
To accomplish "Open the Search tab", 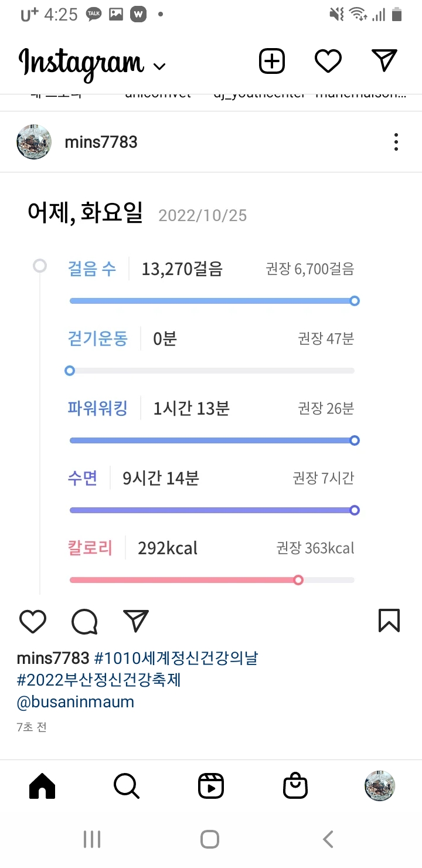I will pos(127,786).
